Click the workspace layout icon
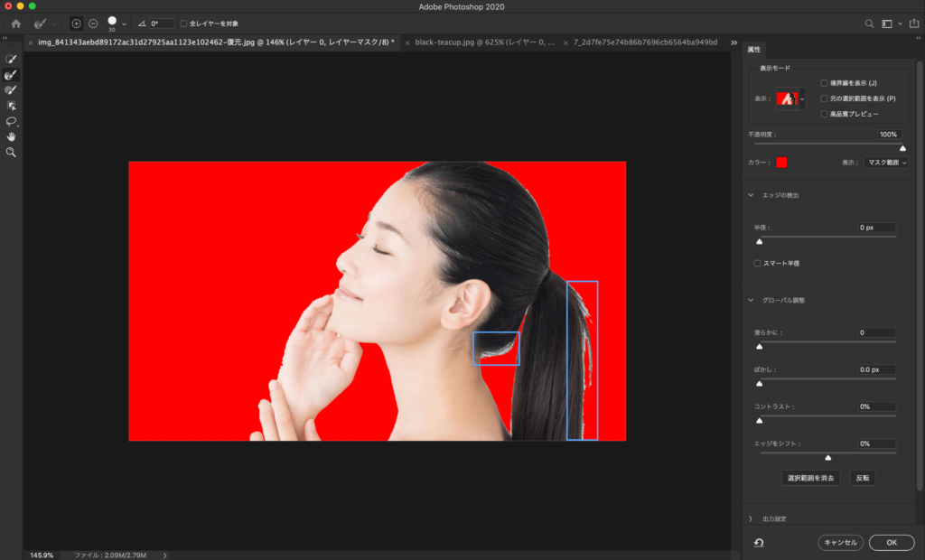The height and width of the screenshot is (560, 925). (887, 23)
